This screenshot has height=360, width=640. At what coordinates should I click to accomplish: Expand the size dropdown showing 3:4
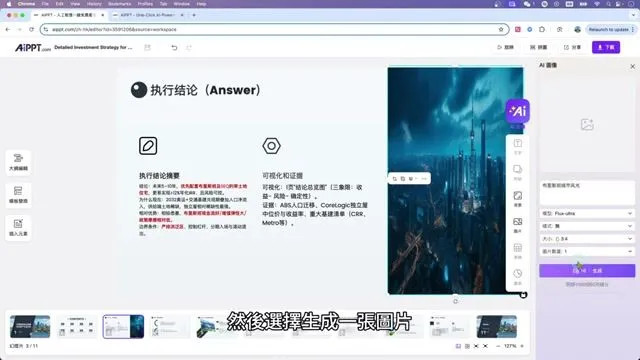click(x=587, y=239)
